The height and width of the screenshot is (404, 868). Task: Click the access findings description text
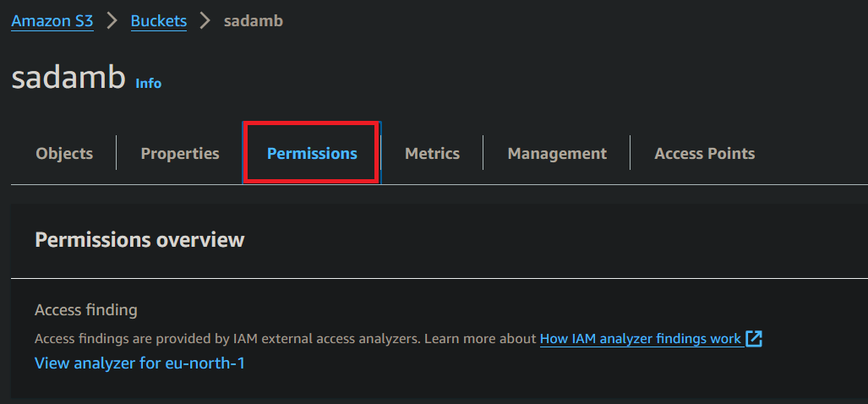point(227,339)
